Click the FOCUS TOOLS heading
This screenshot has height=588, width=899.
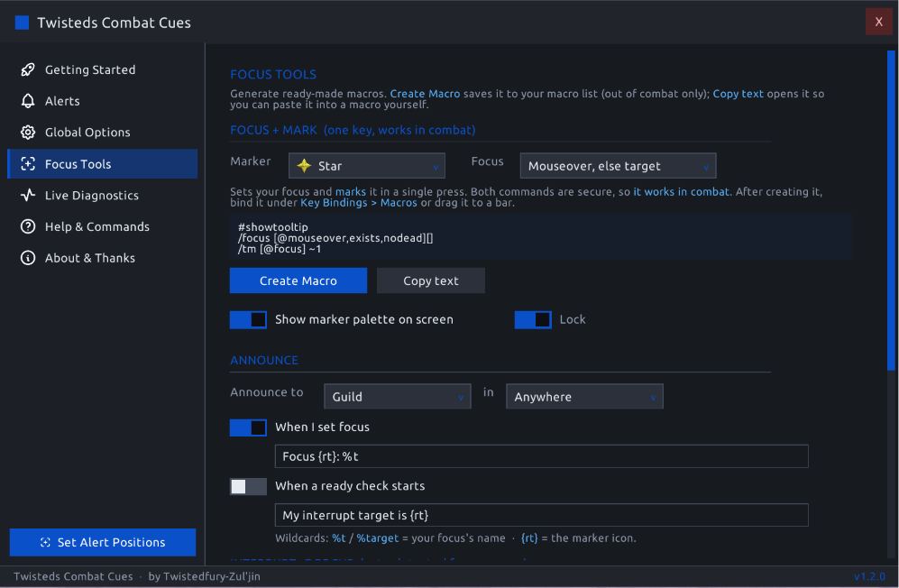click(273, 74)
